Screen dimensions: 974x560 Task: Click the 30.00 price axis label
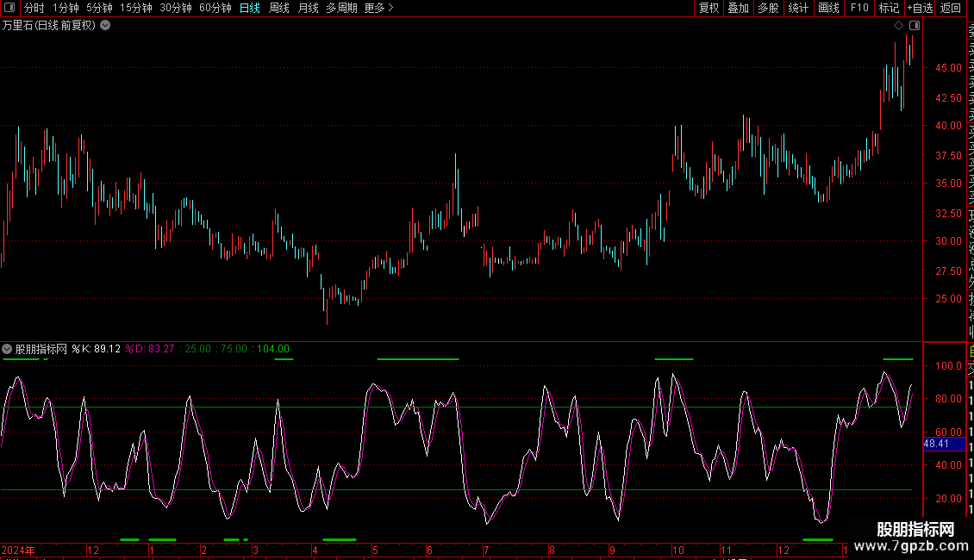coord(948,241)
